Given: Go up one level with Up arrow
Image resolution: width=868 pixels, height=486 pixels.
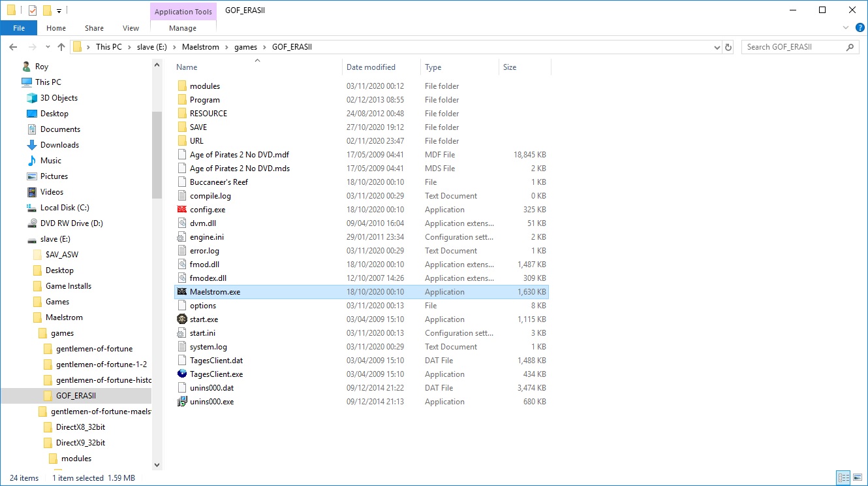Looking at the screenshot, I should 61,47.
